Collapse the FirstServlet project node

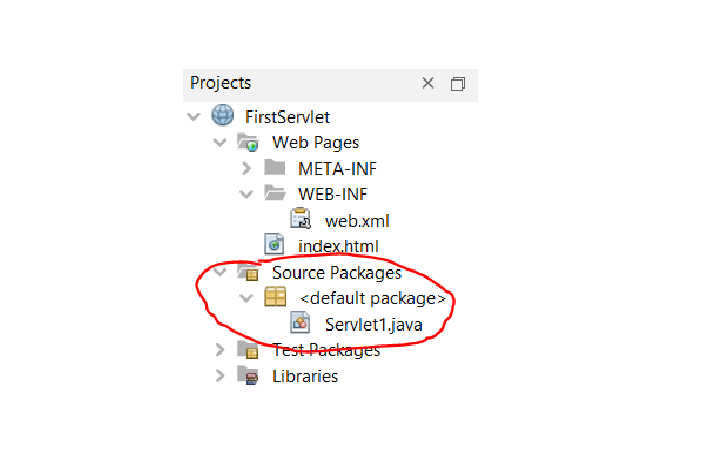193,118
